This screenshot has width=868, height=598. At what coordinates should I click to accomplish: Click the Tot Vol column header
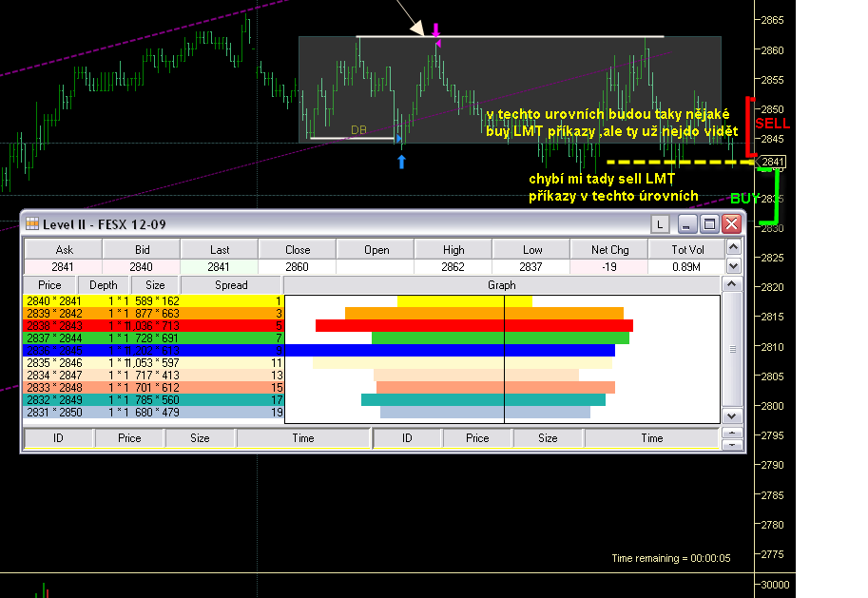[687, 250]
